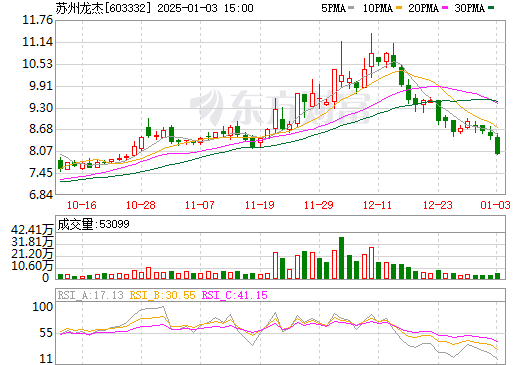Click the 20PMA magenta legend swatch
Screen dimensions: 520x365
pyautogui.click(x=445, y=7)
